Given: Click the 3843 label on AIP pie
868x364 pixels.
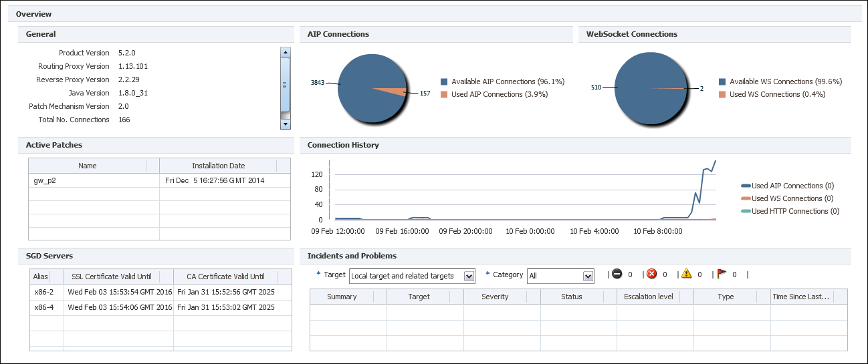Looking at the screenshot, I should 318,83.
